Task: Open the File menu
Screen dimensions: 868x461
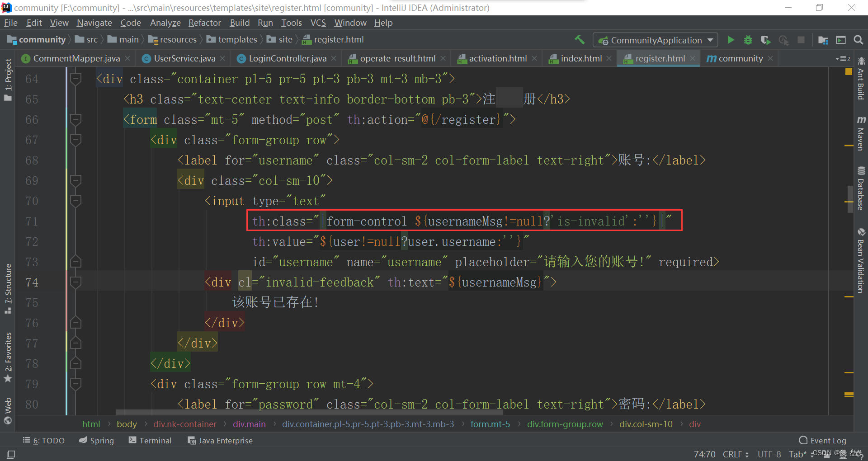Action: 10,23
